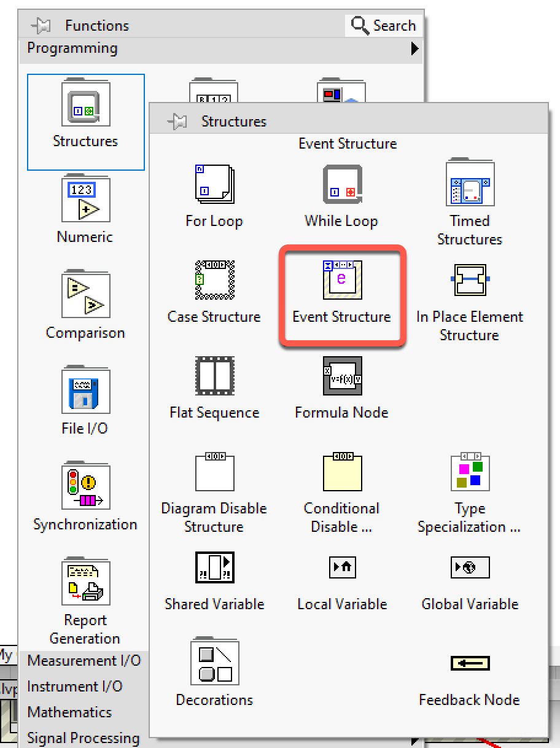Select the Local Variable node

tap(341, 567)
